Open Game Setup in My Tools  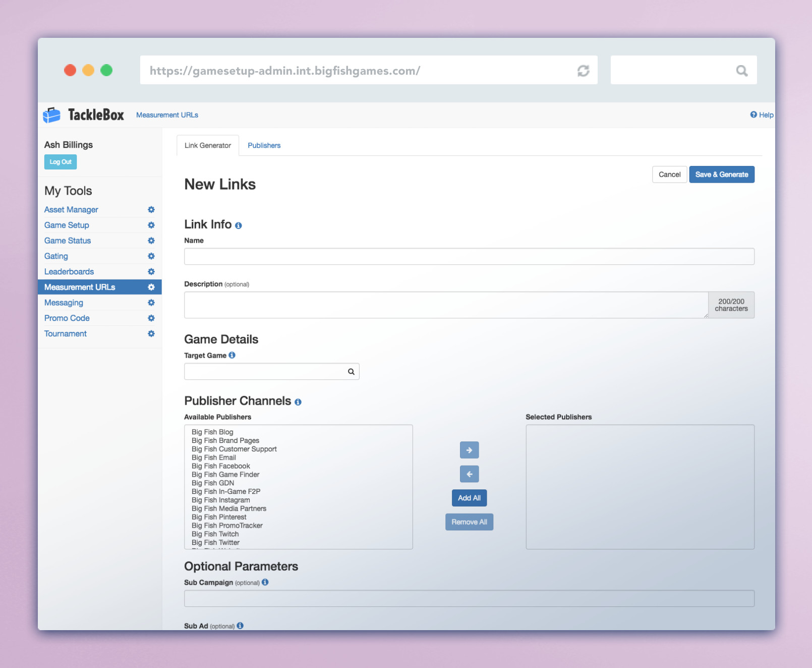click(67, 225)
